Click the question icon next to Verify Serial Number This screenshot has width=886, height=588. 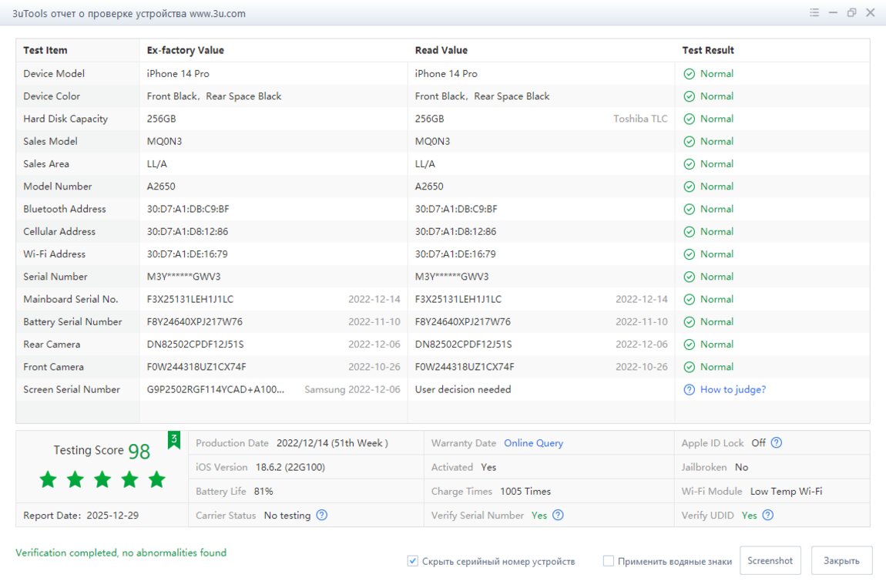558,516
